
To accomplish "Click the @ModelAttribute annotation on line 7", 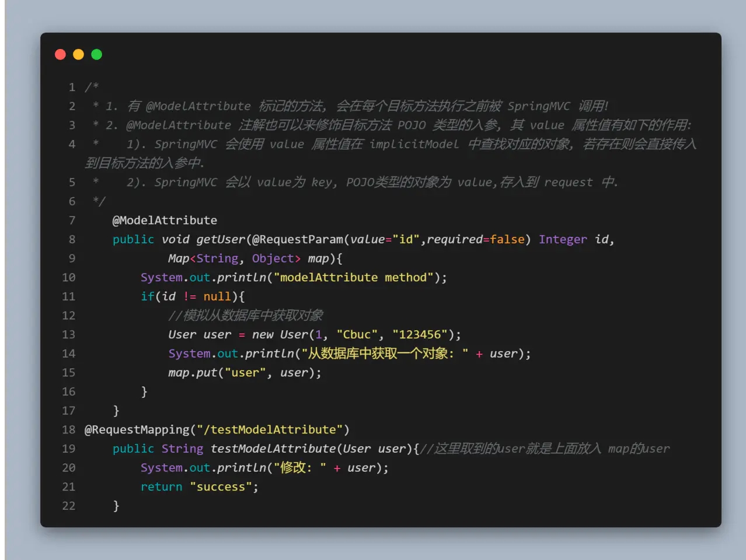I will pyautogui.click(x=165, y=220).
